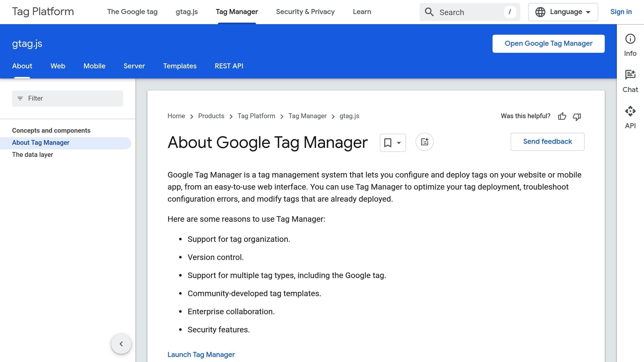Click 'Security features.' bullet text
Viewport: 644px width, 362px height.
(x=219, y=330)
